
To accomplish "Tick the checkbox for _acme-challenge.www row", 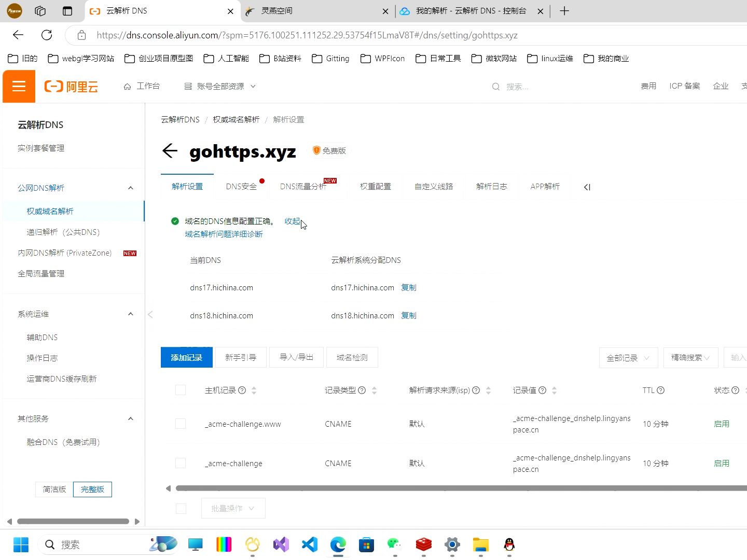I will (181, 424).
